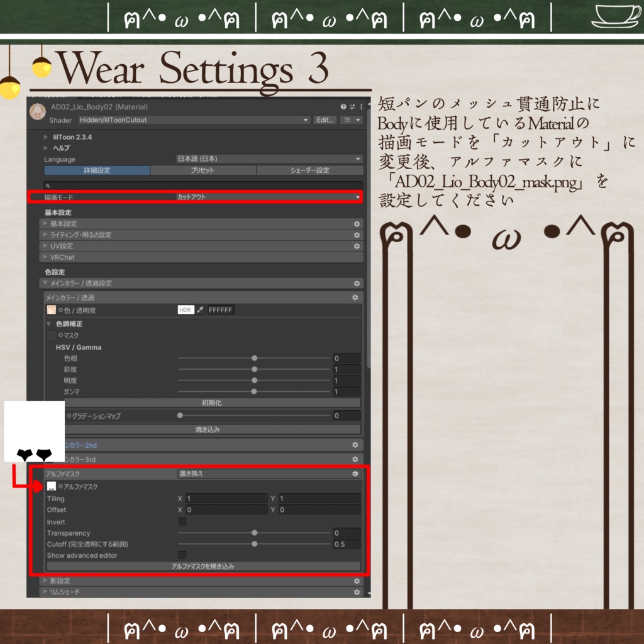The width and height of the screenshot is (644, 644).
Task: Click the alpha mask texture slot thumbnail
Action: [52, 486]
